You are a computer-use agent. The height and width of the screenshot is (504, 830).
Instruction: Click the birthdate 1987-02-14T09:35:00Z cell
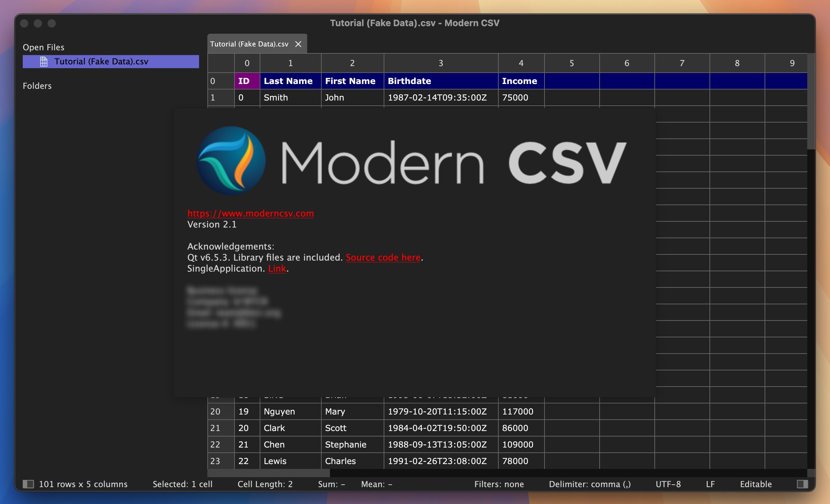pos(441,97)
